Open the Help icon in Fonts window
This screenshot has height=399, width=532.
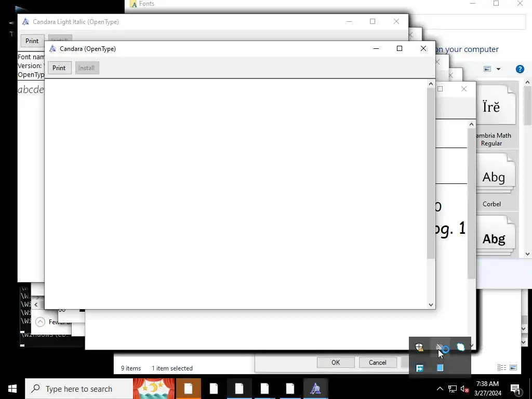pos(520,69)
